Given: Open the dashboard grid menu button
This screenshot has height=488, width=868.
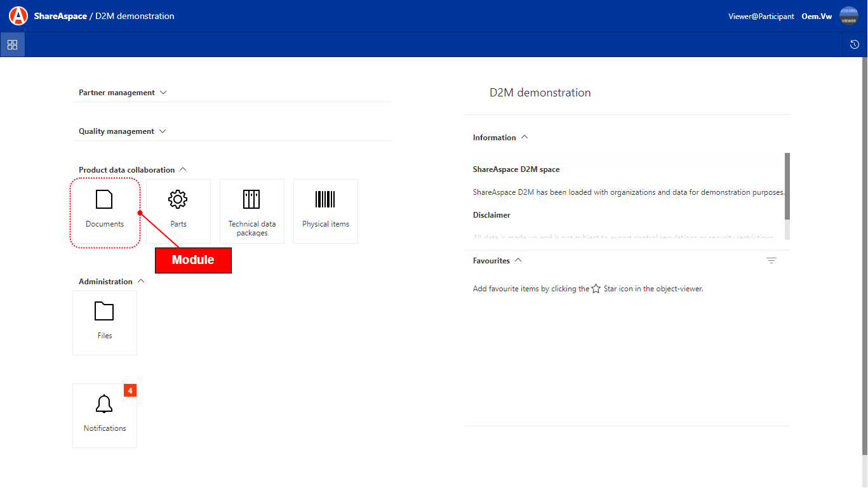Looking at the screenshot, I should click(12, 44).
